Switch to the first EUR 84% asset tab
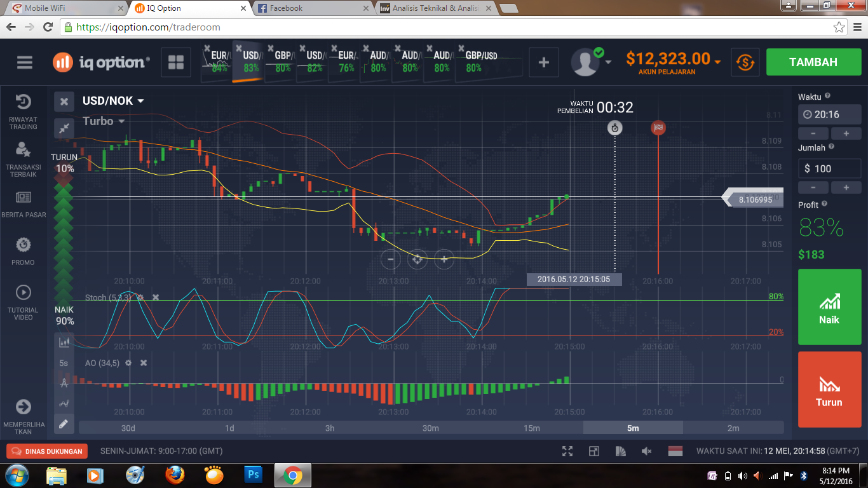 tap(217, 62)
